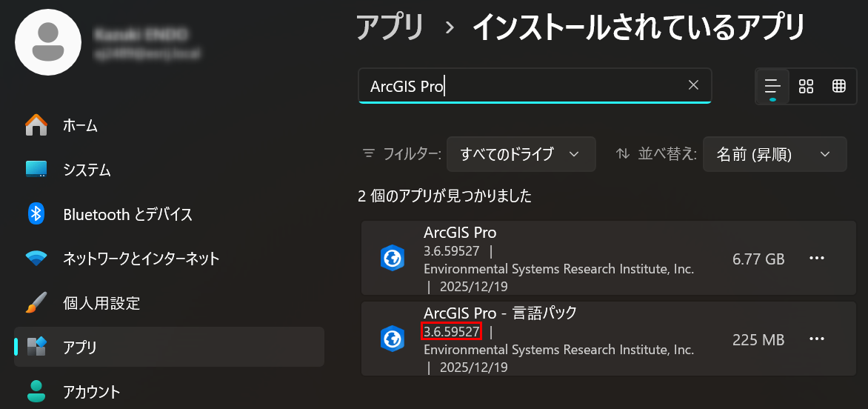Open the すべてのドライブ filter dropdown
The height and width of the screenshot is (409, 868).
point(521,154)
